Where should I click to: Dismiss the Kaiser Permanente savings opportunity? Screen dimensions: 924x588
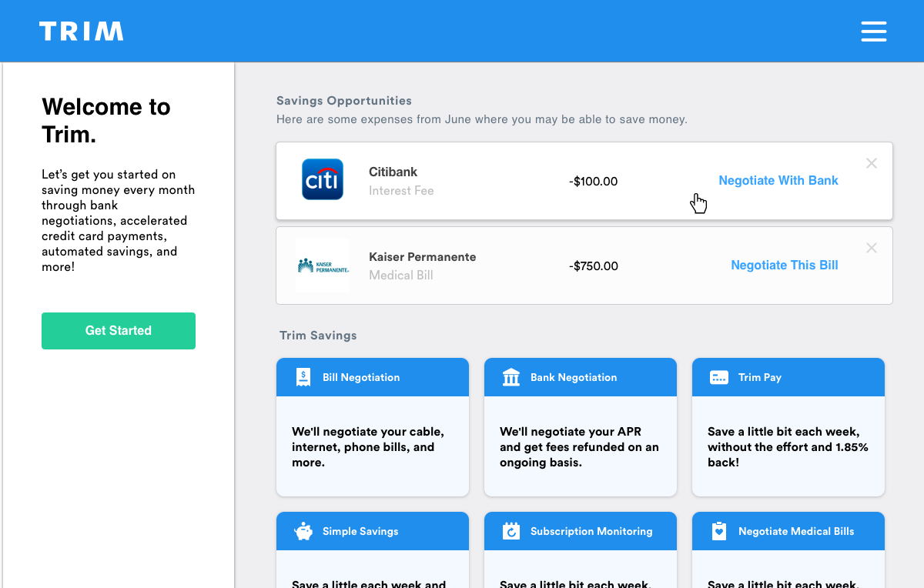point(872,248)
